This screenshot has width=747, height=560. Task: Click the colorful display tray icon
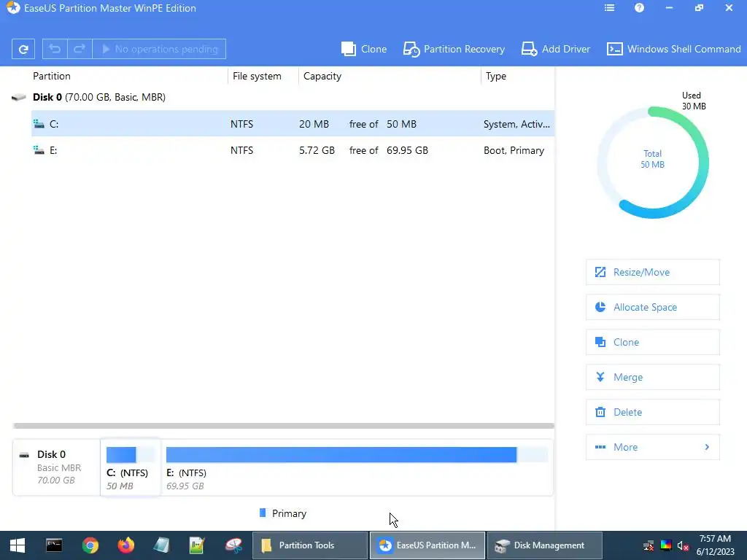(x=666, y=545)
